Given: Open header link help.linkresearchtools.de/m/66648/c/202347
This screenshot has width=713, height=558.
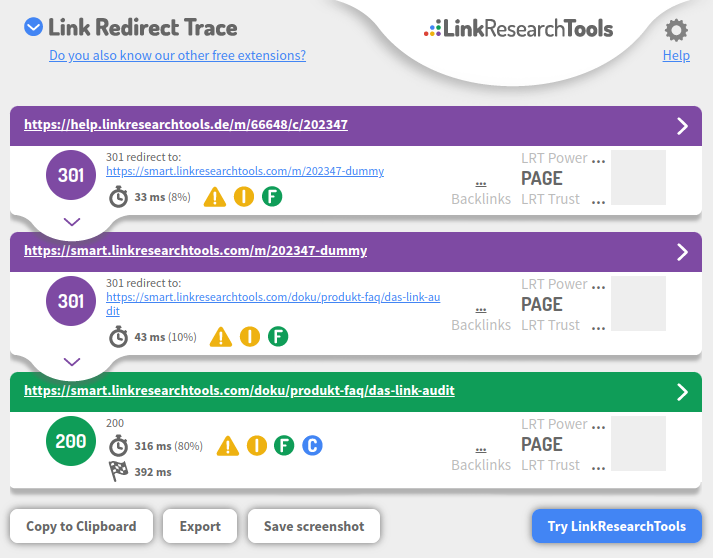Looking at the screenshot, I should coord(186,125).
